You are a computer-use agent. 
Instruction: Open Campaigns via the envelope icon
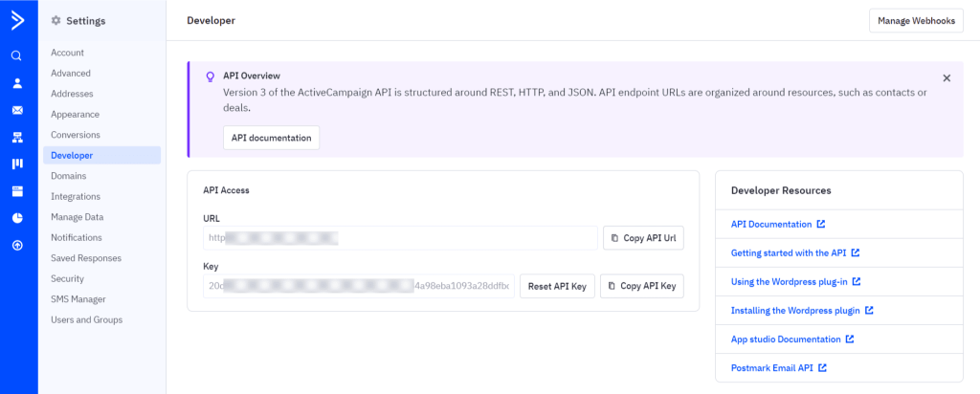17,110
